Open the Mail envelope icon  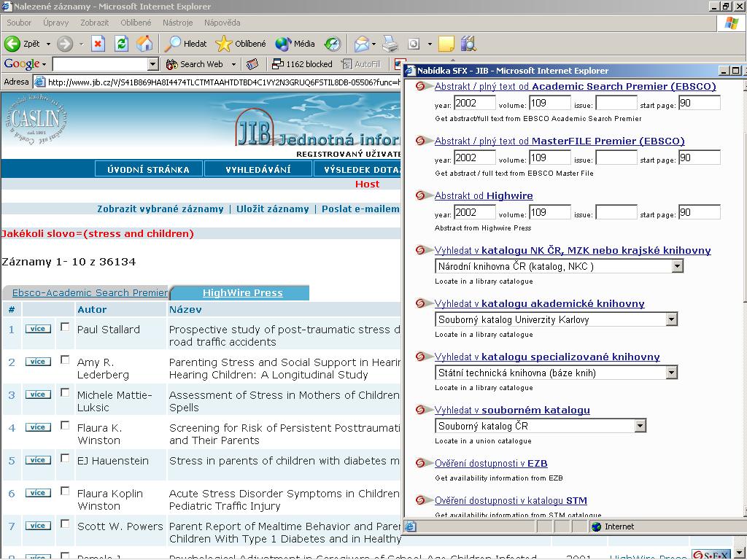coord(362,44)
